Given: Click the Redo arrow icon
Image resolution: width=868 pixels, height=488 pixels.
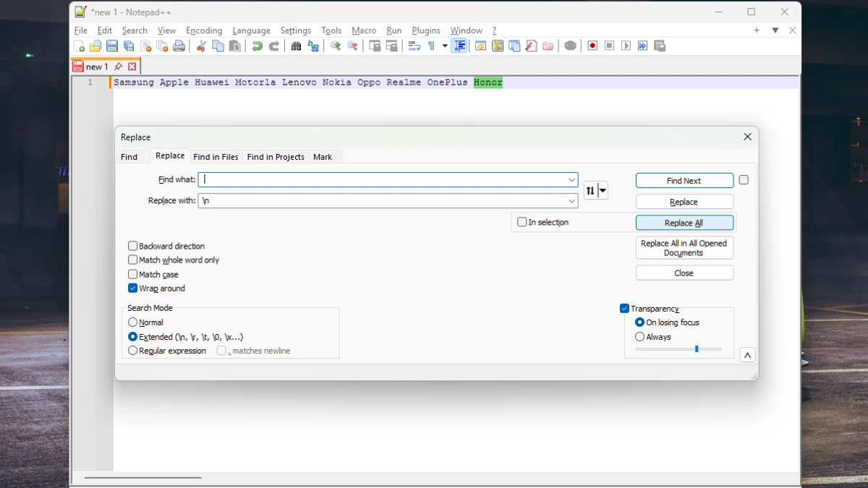Looking at the screenshot, I should (x=273, y=46).
